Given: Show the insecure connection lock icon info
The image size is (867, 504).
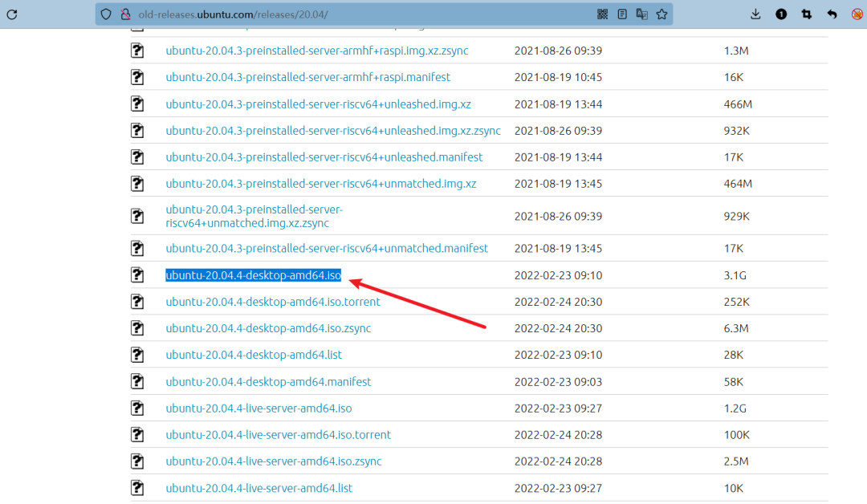Looking at the screenshot, I should click(x=125, y=14).
